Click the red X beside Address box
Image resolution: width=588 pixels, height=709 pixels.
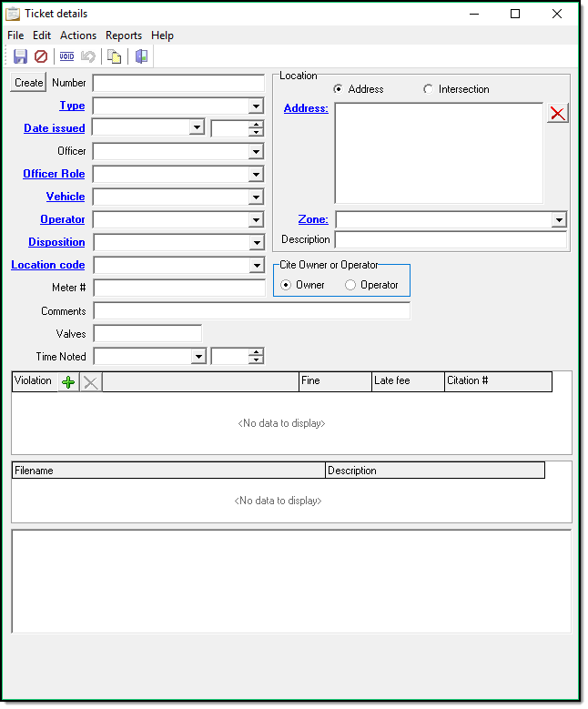click(557, 113)
